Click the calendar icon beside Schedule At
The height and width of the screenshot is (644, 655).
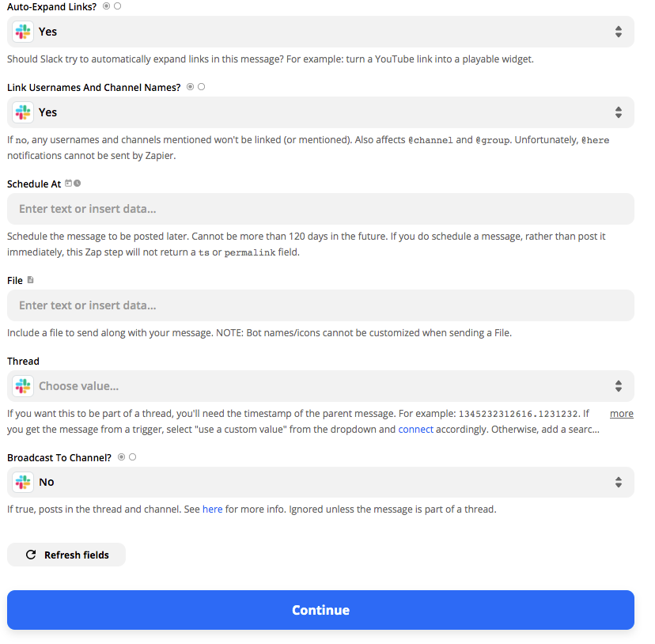[69, 184]
